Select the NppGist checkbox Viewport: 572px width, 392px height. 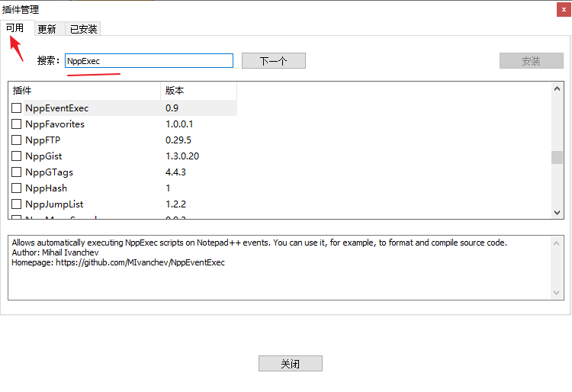tap(17, 156)
